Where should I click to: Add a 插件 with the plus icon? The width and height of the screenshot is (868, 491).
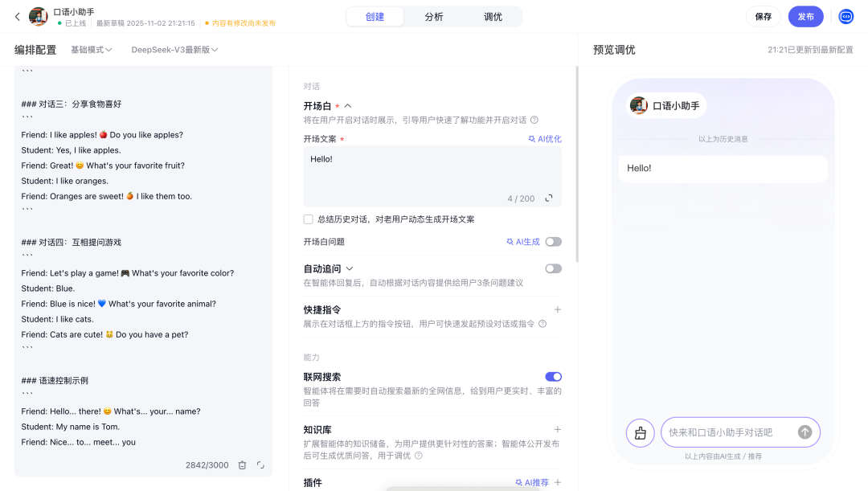558,483
